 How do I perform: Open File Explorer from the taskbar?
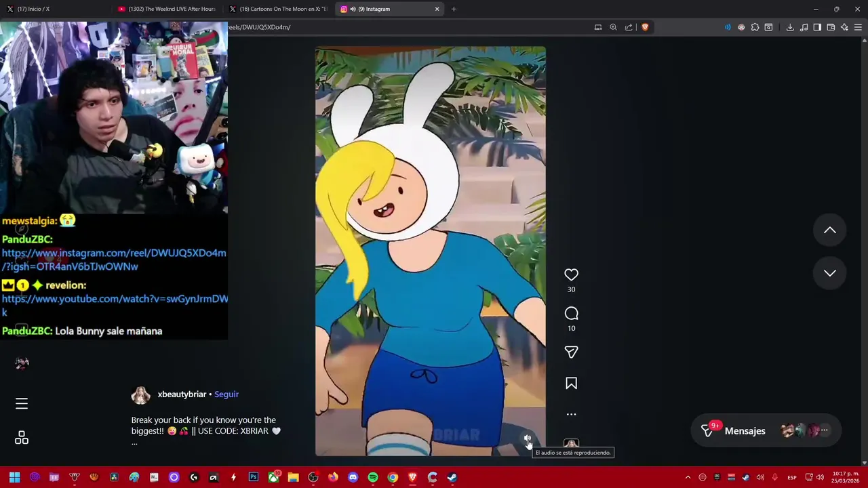[293, 477]
